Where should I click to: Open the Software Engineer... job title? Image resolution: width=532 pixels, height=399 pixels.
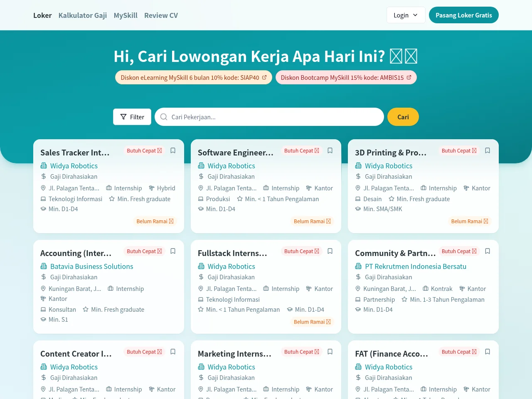point(236,153)
